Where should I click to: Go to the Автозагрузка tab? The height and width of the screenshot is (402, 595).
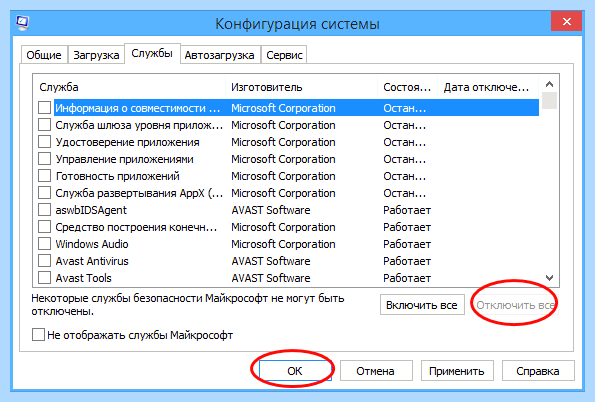pos(219,55)
